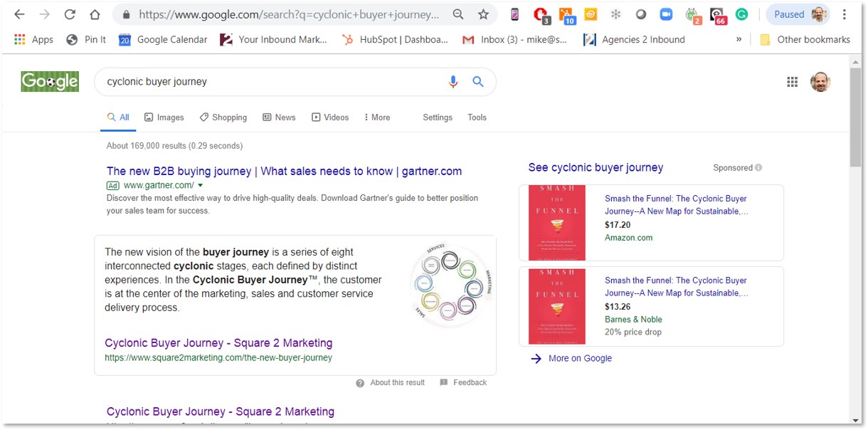The width and height of the screenshot is (868, 430).
Task: Open the extension showing badge 66
Action: coord(718,15)
